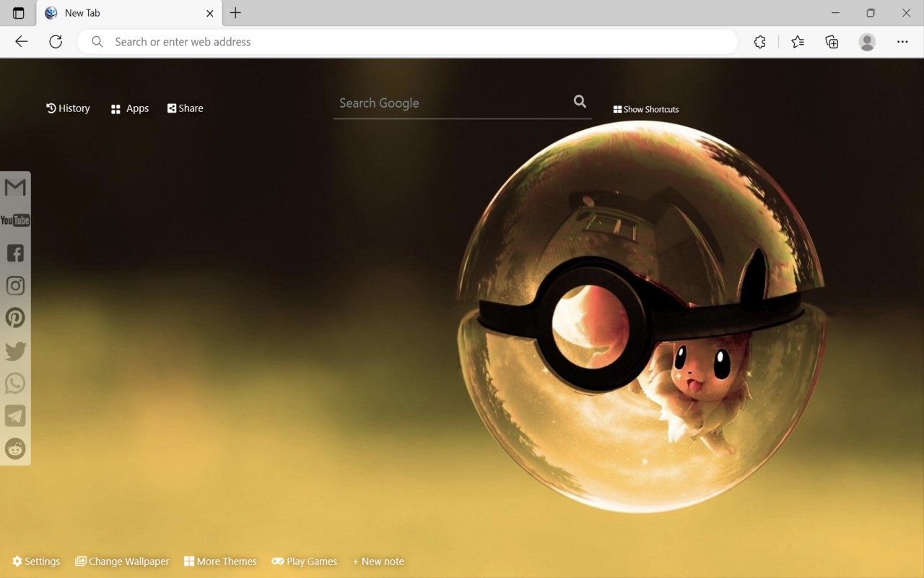Open the browser Extensions menu
The width and height of the screenshot is (924, 578).
[x=759, y=42]
